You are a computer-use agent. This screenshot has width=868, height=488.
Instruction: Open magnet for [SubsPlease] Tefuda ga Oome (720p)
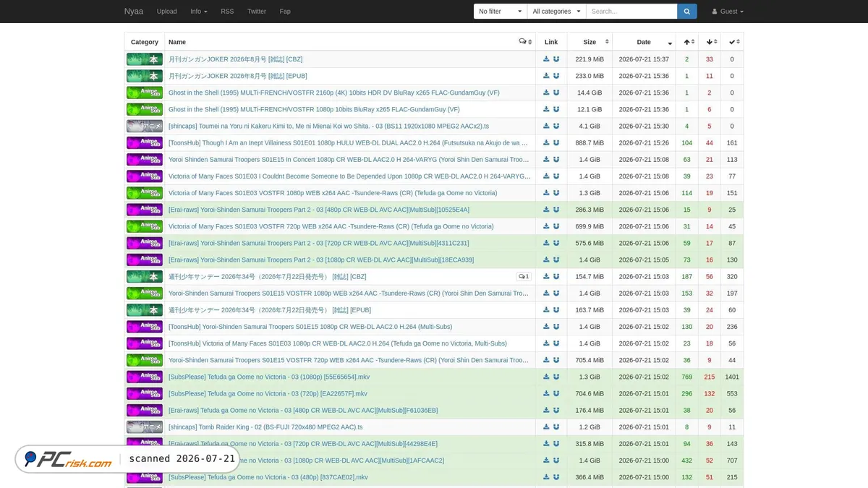click(x=556, y=393)
